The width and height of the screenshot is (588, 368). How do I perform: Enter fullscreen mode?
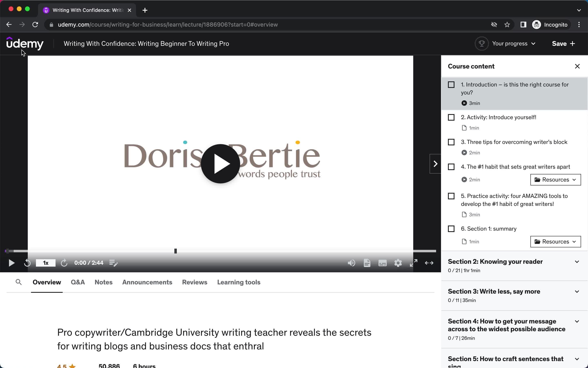coord(414,263)
